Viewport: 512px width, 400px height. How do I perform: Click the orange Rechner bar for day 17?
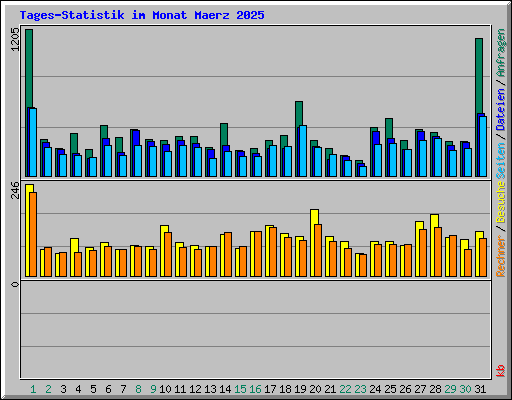pyautogui.click(x=273, y=252)
